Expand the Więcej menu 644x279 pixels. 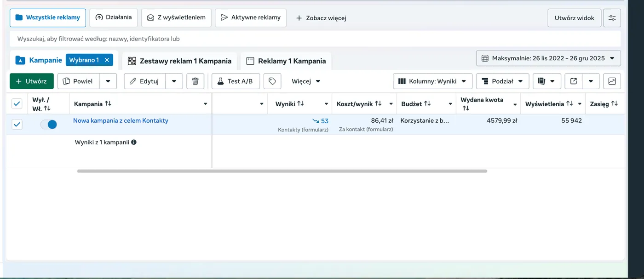pyautogui.click(x=306, y=81)
